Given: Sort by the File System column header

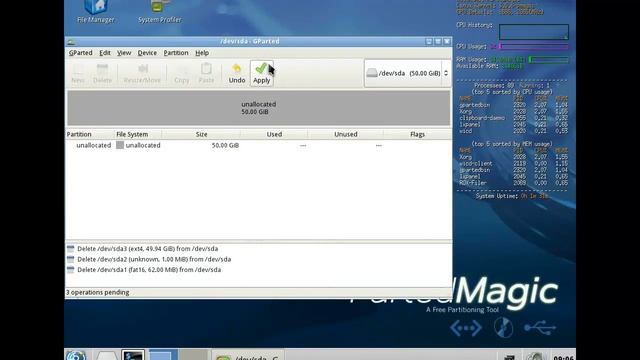Looking at the screenshot, I should coord(138,134).
